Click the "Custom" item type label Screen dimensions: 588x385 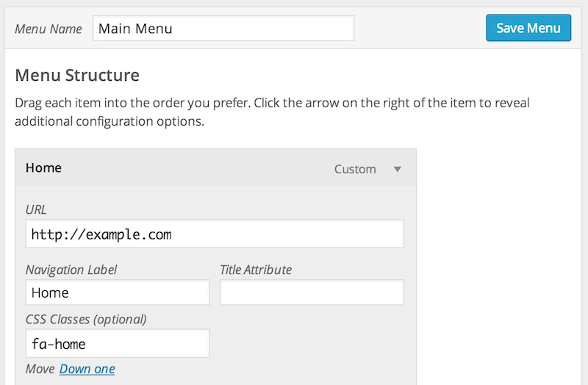[355, 169]
